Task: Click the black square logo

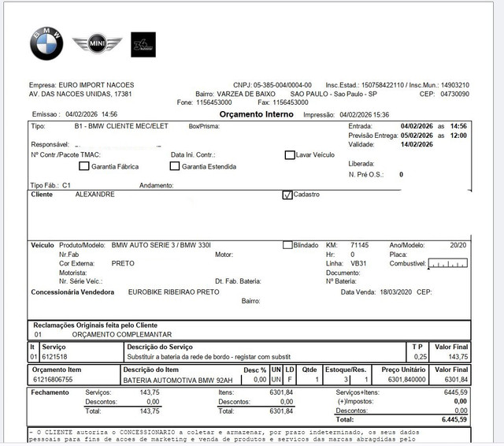Action: [x=143, y=44]
